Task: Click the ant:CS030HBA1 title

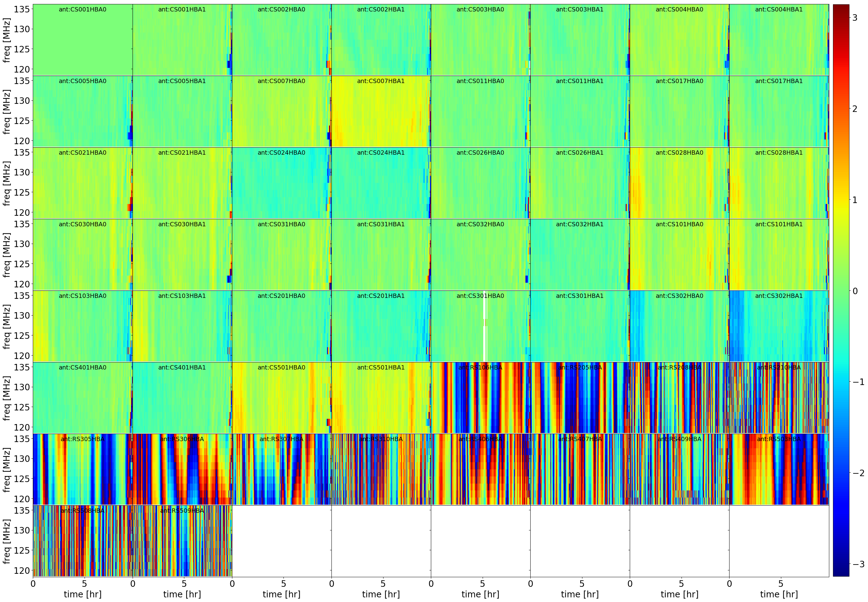Action: 182,224
